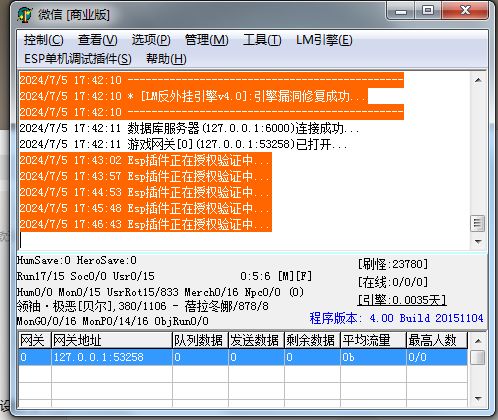Click log scrollbar down arrow

pos(478,242)
